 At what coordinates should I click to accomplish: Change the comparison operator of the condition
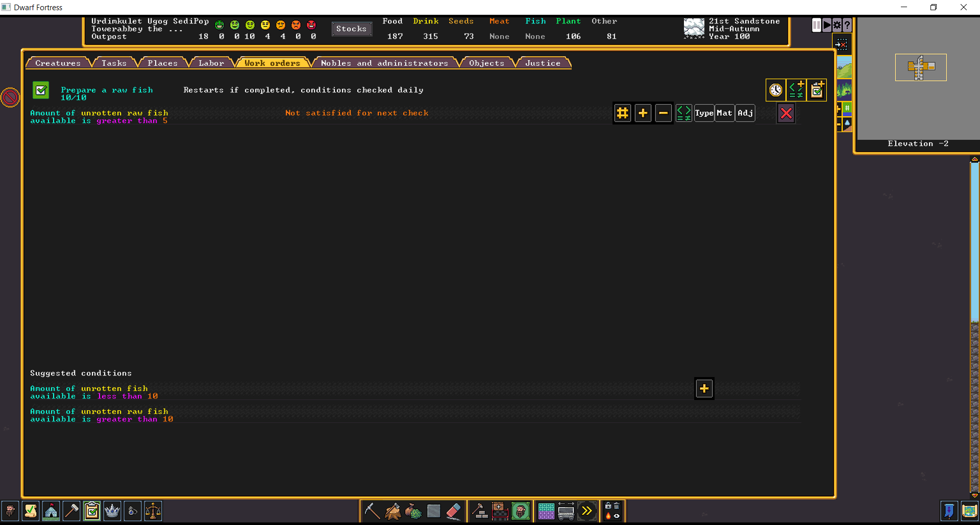[684, 113]
